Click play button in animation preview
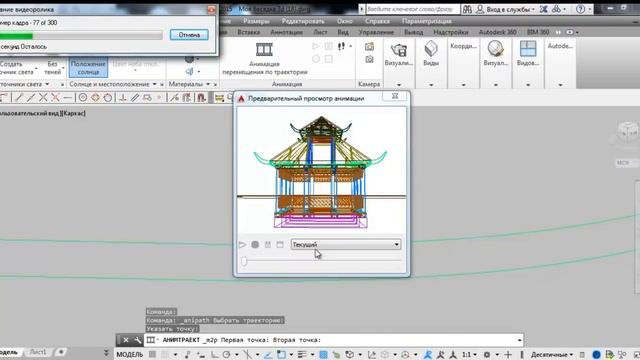 (242, 244)
